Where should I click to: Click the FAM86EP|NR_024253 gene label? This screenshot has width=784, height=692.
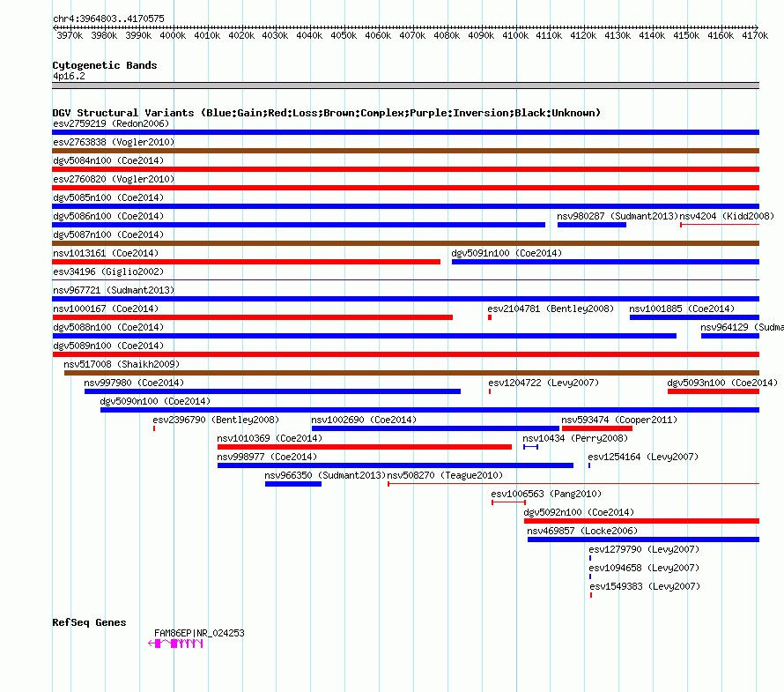point(199,633)
